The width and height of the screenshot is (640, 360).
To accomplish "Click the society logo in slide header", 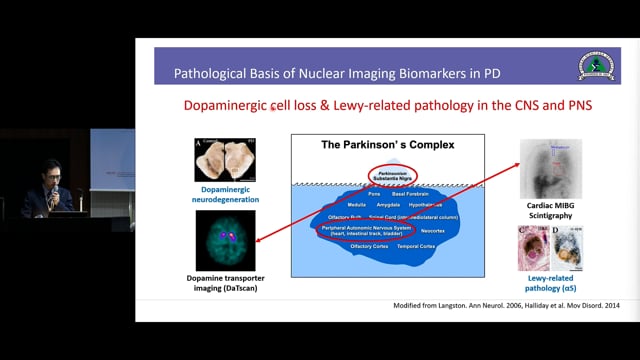I will pos(596,66).
